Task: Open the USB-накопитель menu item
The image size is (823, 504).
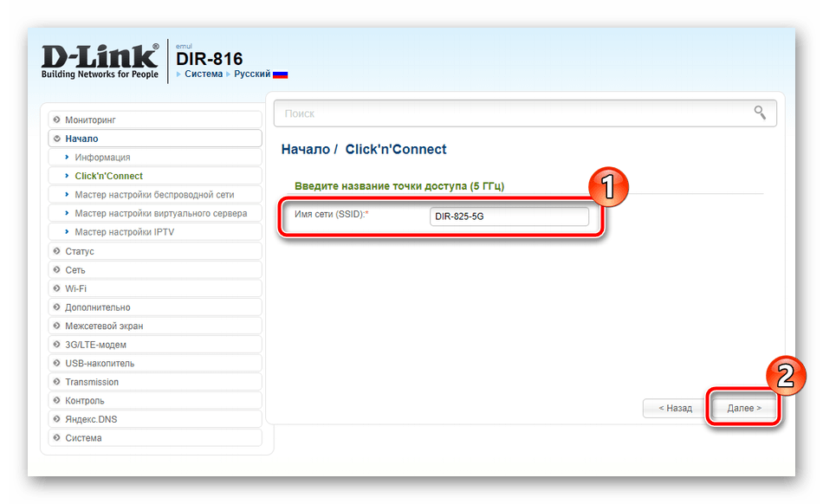Action: [x=155, y=363]
